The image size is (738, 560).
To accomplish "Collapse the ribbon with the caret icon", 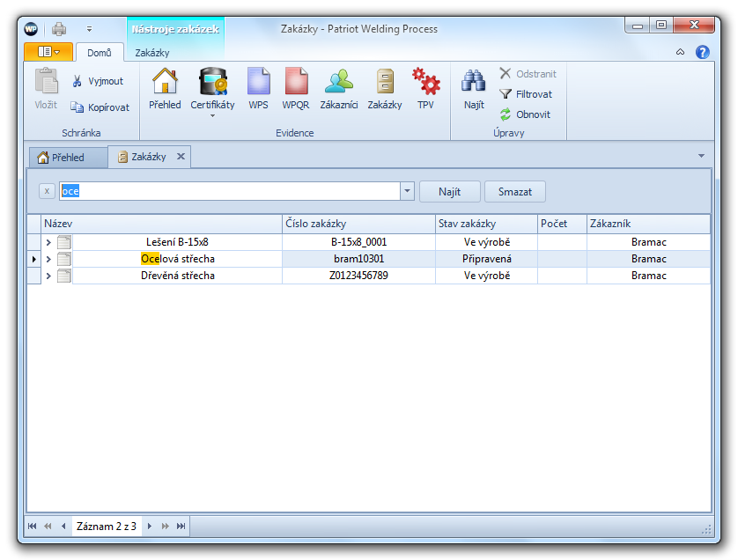I will [680, 52].
